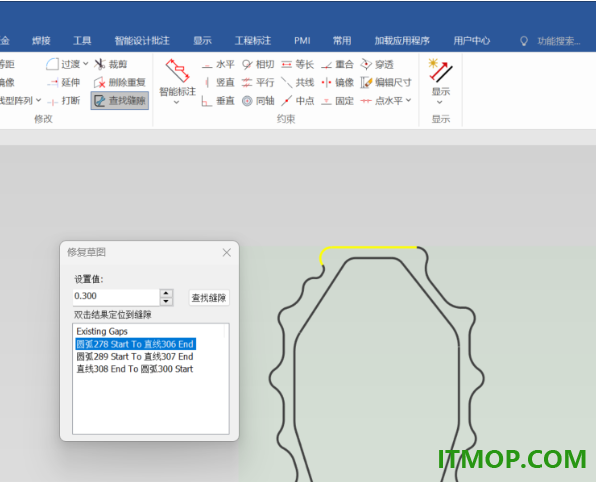Apply the 共线 collinear constraint
The image size is (596, 482).
click(x=298, y=82)
